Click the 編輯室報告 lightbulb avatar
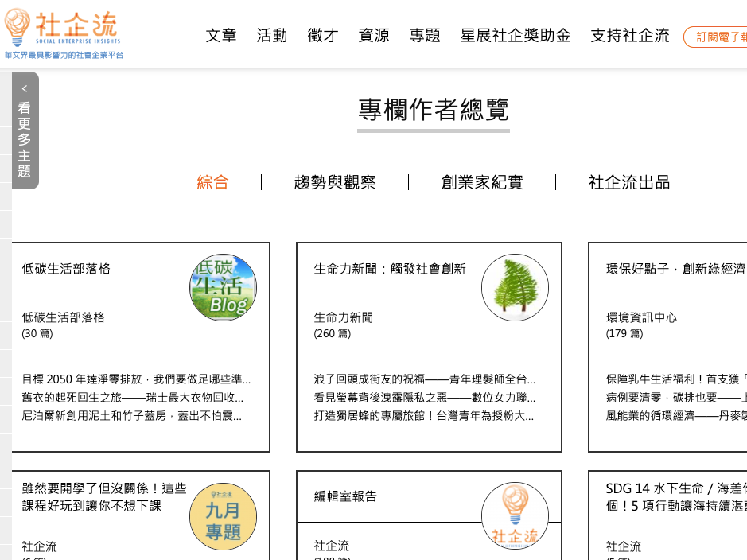 (x=515, y=516)
